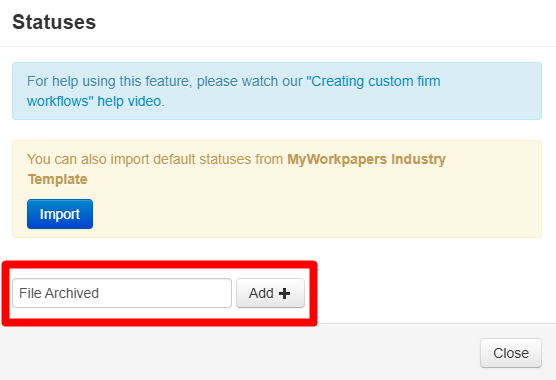This screenshot has width=556, height=380.
Task: Click the bold MyWorkpapers Industry Template text
Action: coord(237,169)
